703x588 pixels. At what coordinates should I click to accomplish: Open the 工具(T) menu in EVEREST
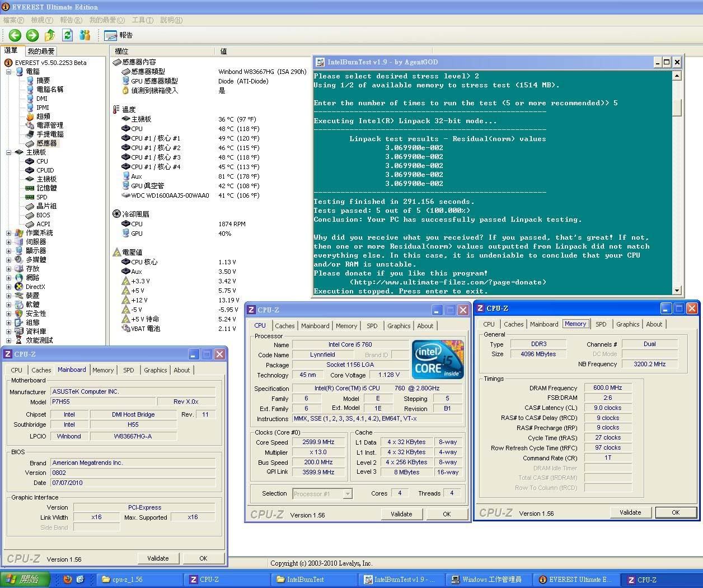click(142, 20)
